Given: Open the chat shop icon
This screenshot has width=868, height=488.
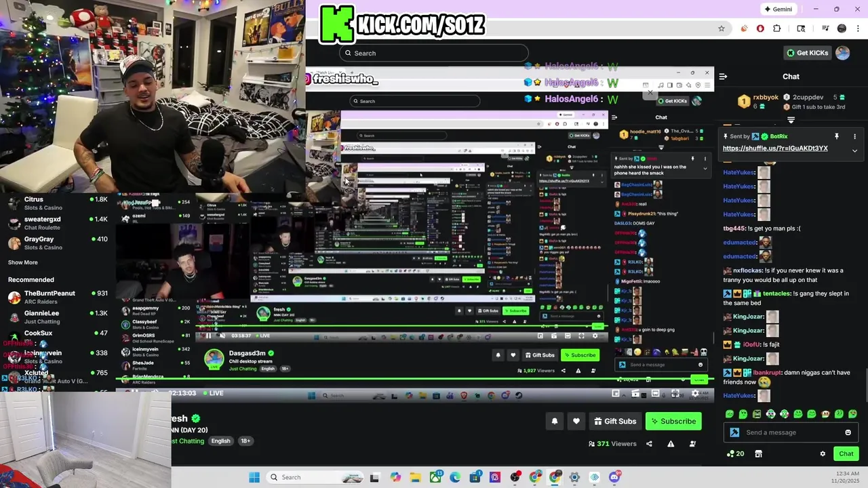Looking at the screenshot, I should click(758, 453).
